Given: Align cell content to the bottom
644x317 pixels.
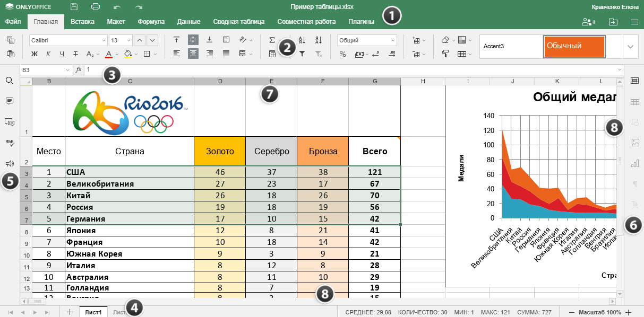Looking at the screenshot, I should click(210, 40).
